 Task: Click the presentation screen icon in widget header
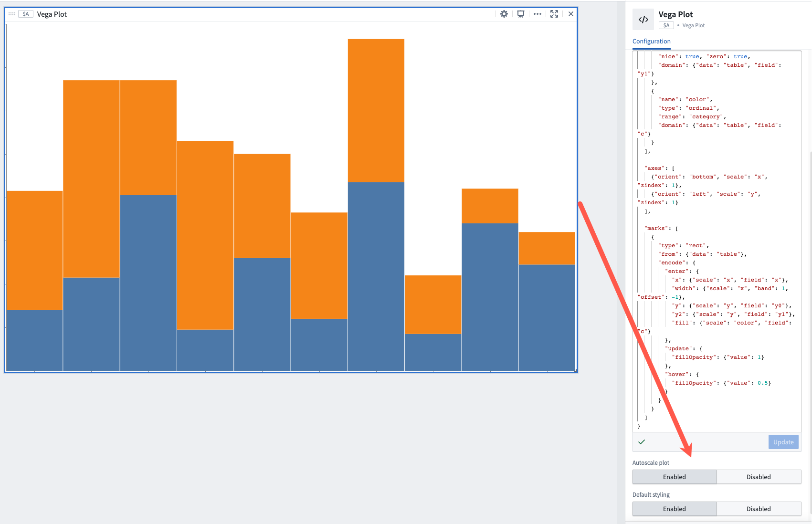coord(521,14)
